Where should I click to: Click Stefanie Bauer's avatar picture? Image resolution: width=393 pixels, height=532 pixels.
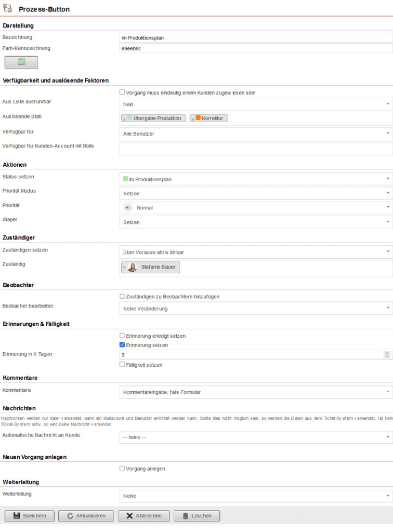pos(133,267)
